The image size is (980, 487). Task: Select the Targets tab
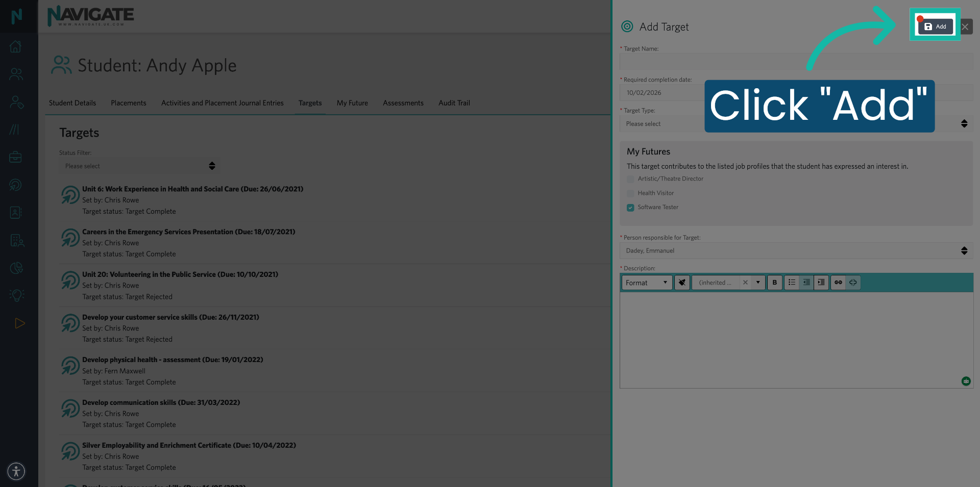point(310,103)
